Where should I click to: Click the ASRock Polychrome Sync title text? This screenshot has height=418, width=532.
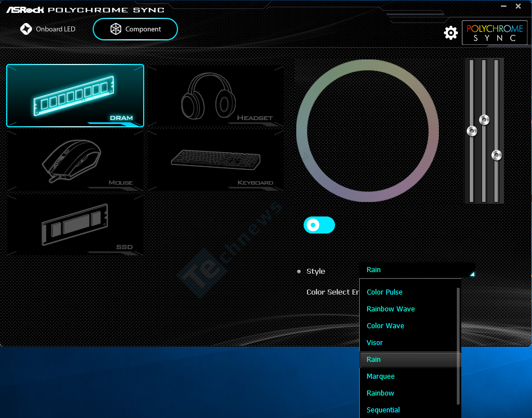click(85, 10)
